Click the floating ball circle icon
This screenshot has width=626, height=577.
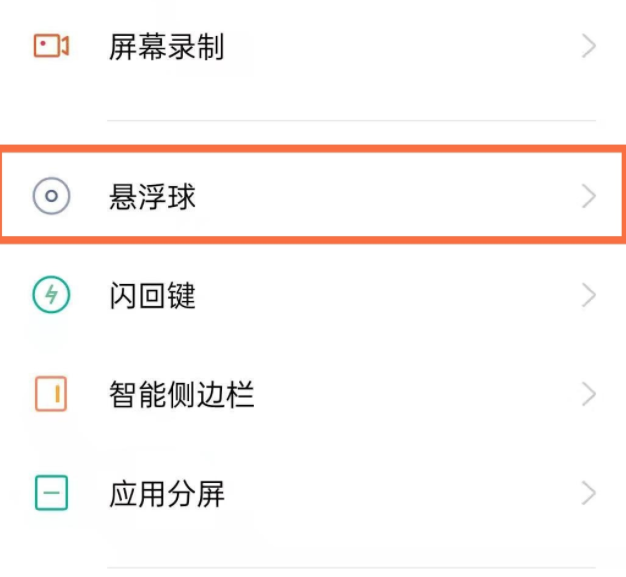[50, 196]
